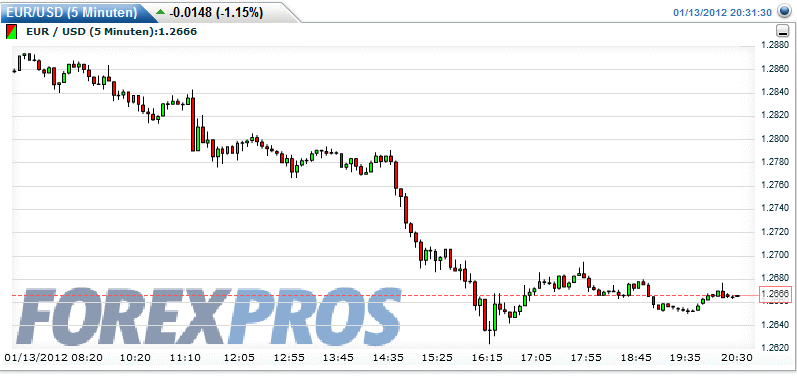Click the -0.0148 (-1.15%) change value
Image resolution: width=797 pixels, height=376 pixels.
pyautogui.click(x=217, y=12)
